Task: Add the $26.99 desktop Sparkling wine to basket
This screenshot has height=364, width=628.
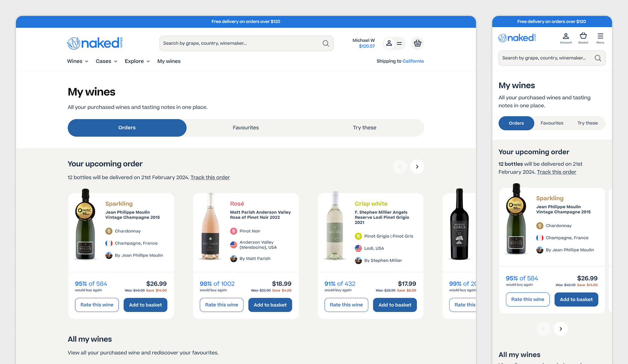Action: pos(145,305)
